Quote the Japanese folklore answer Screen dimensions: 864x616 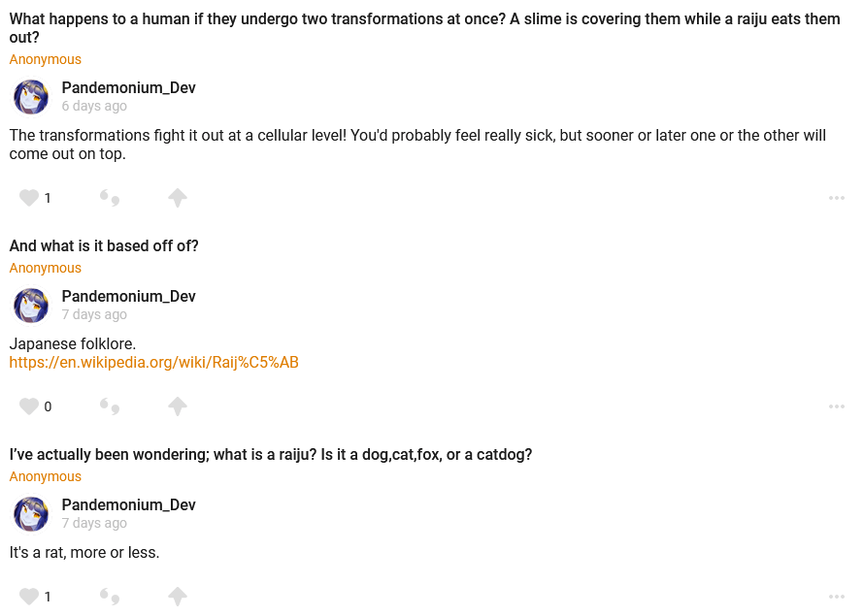tap(110, 406)
